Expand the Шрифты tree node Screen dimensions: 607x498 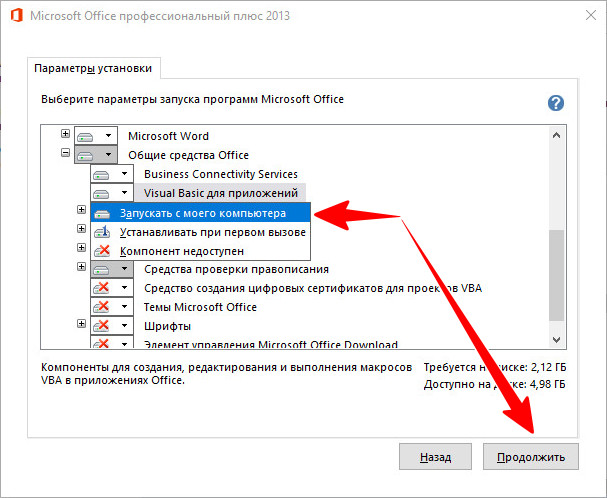click(81, 323)
